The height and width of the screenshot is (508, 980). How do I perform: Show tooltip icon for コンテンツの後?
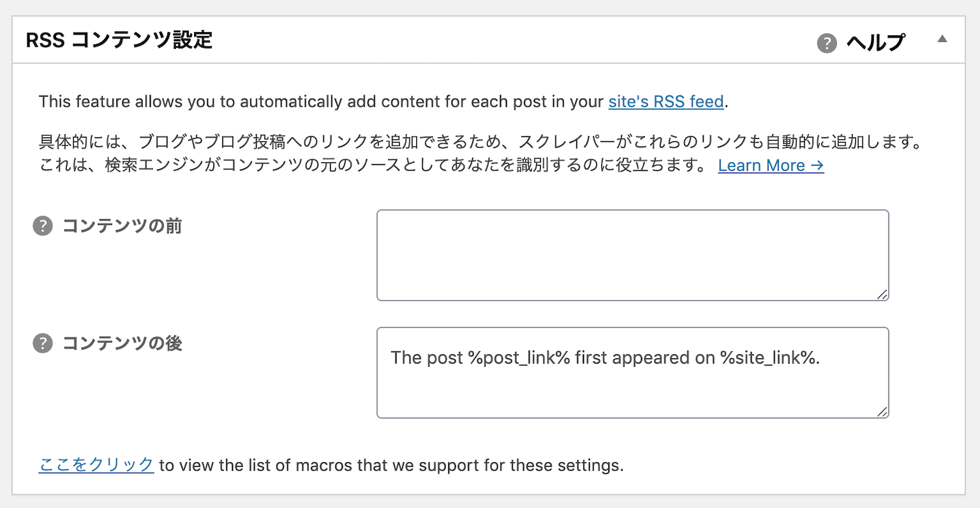42,343
